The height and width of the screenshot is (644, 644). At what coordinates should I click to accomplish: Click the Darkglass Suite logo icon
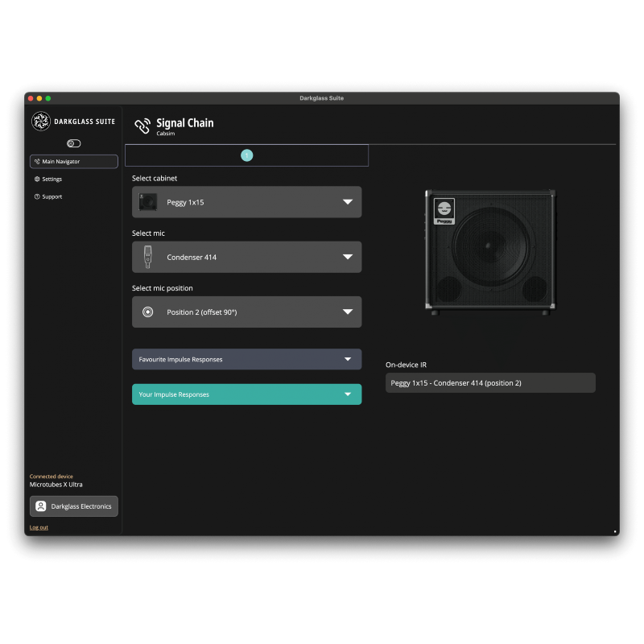40,122
